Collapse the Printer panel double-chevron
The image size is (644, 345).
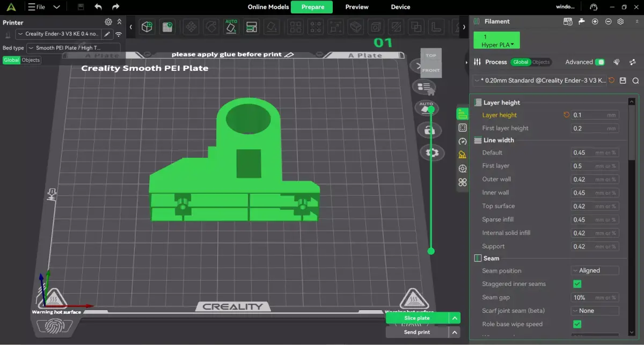click(119, 22)
